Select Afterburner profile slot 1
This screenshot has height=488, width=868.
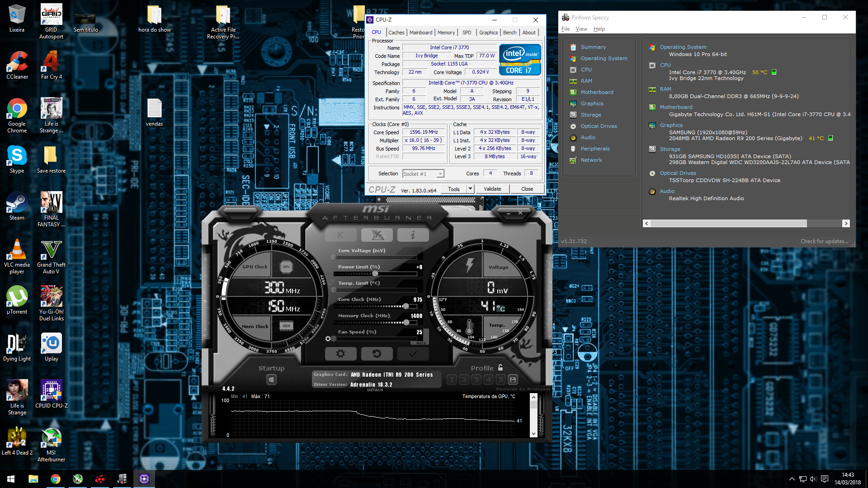pos(452,380)
